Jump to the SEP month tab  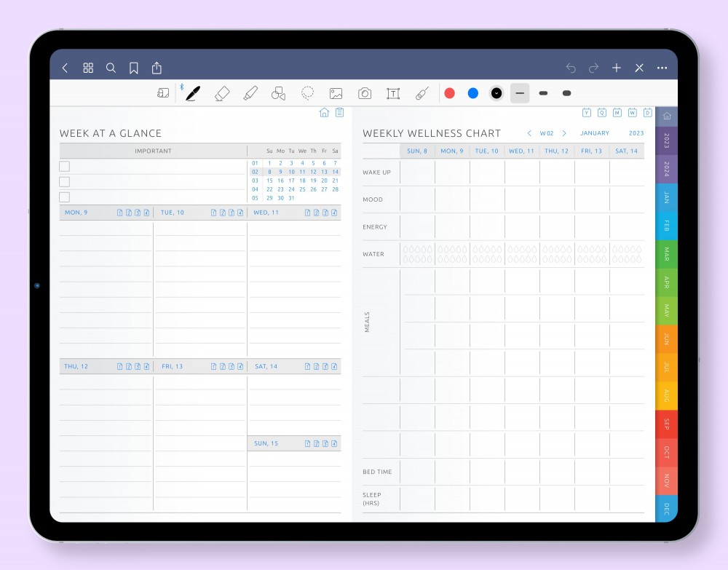[x=667, y=424]
